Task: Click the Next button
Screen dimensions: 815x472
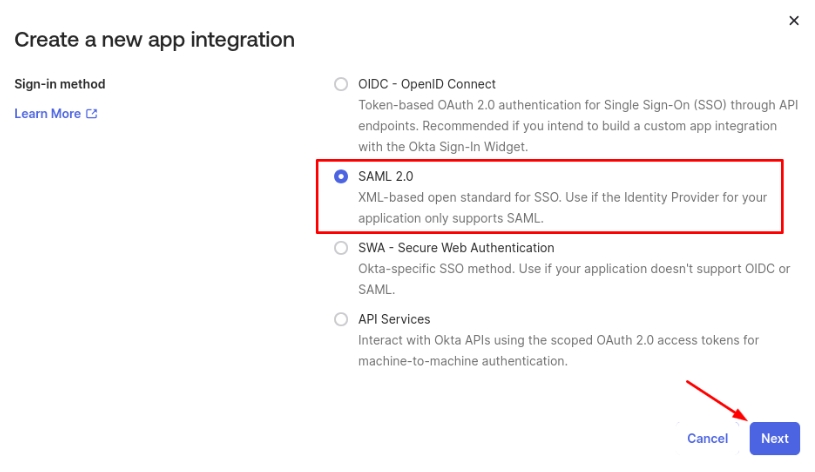Action: [x=774, y=438]
